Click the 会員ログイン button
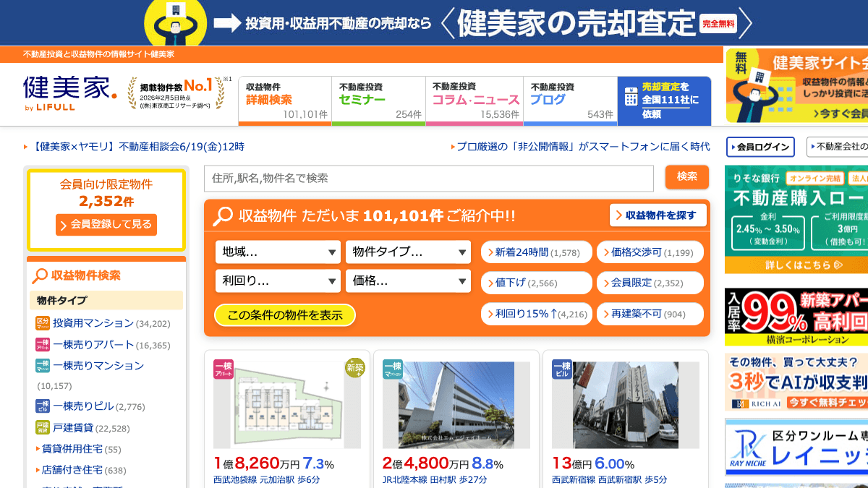The width and height of the screenshot is (868, 488). (760, 147)
